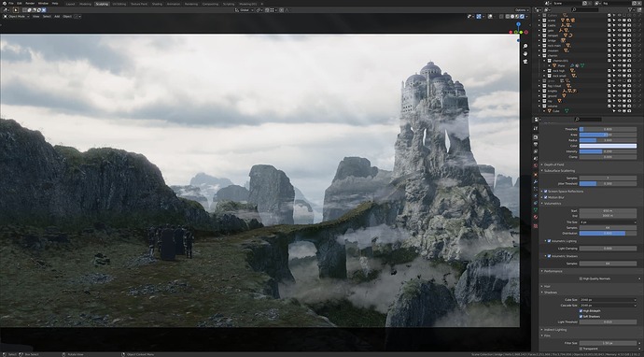Disable render for the volume collection
The image size is (644, 357).
click(x=629, y=107)
